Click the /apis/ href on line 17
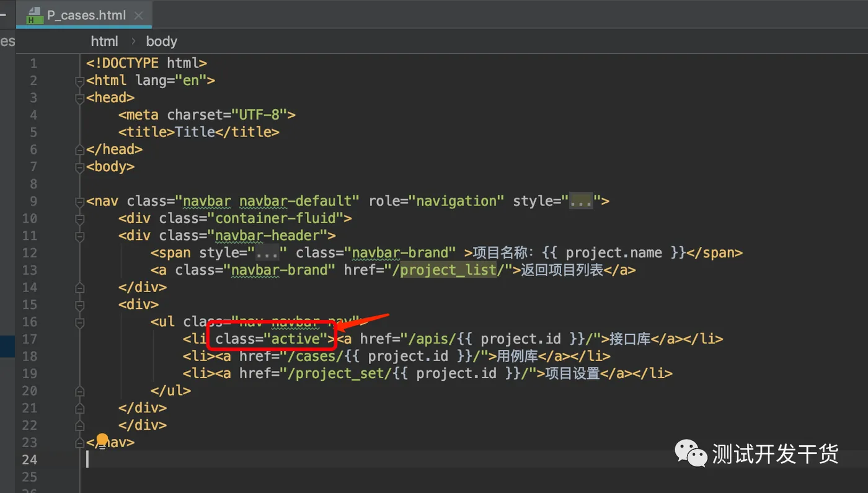The height and width of the screenshot is (493, 868). [500, 339]
